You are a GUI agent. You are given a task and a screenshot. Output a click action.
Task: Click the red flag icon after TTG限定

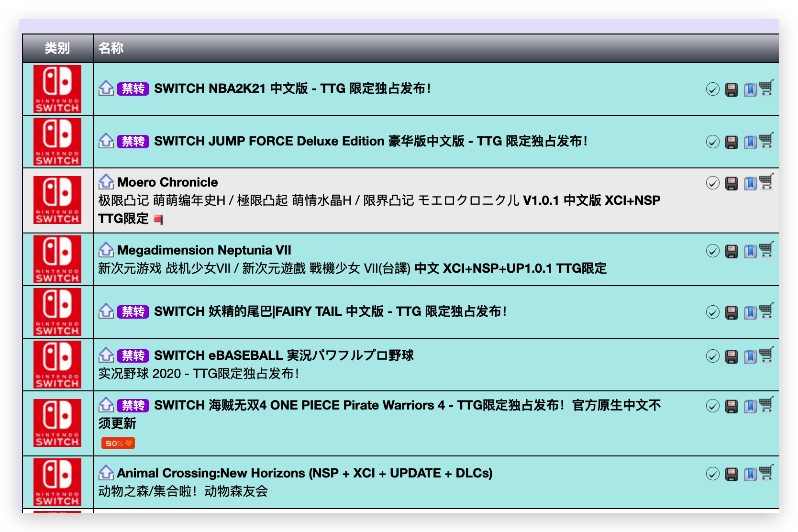point(158,219)
